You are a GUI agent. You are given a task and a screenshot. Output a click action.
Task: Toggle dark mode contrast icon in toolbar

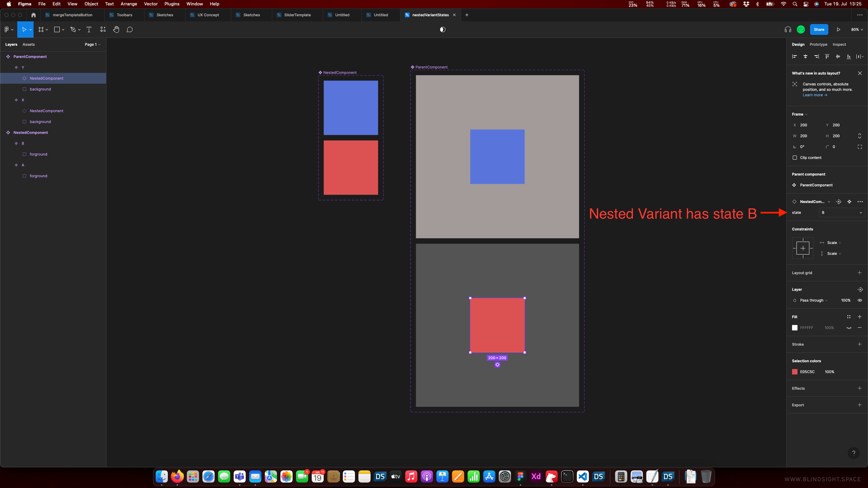pyautogui.click(x=442, y=29)
